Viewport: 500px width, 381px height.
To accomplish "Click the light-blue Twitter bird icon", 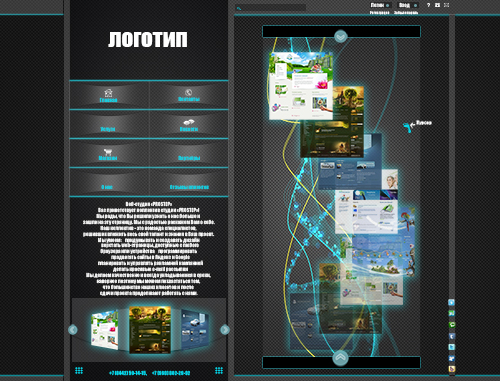I will 452,347.
